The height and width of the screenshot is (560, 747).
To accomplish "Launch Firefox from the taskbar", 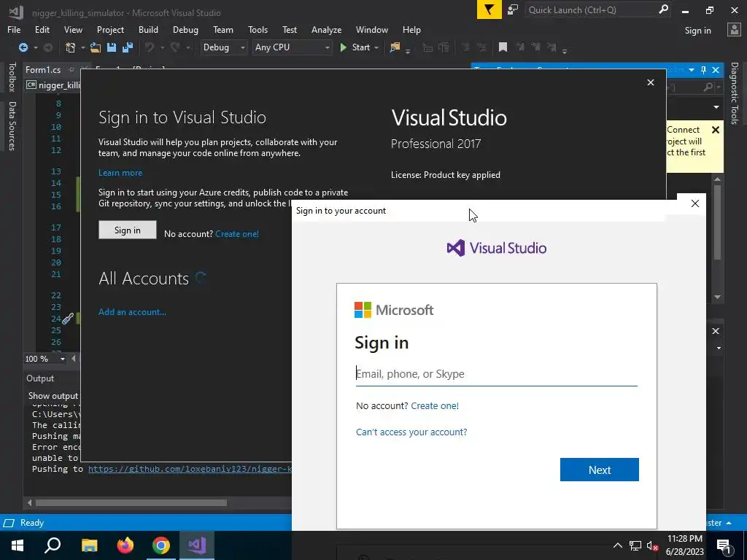I will [x=125, y=545].
